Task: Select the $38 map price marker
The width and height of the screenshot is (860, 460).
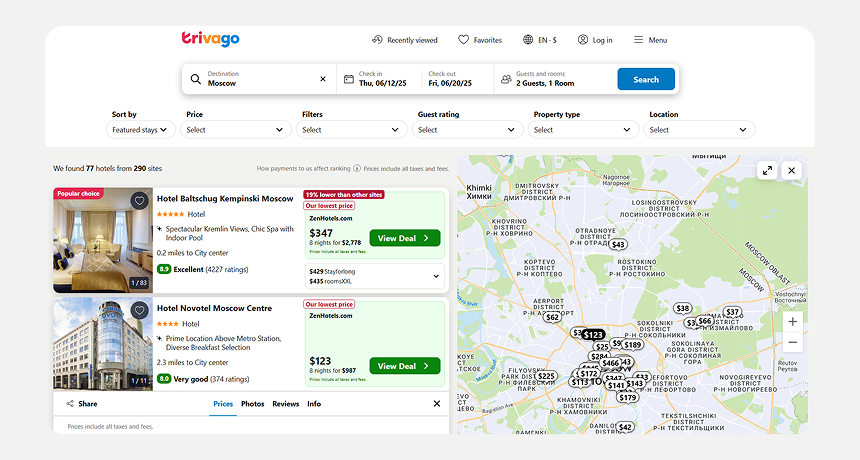Action: coord(682,308)
